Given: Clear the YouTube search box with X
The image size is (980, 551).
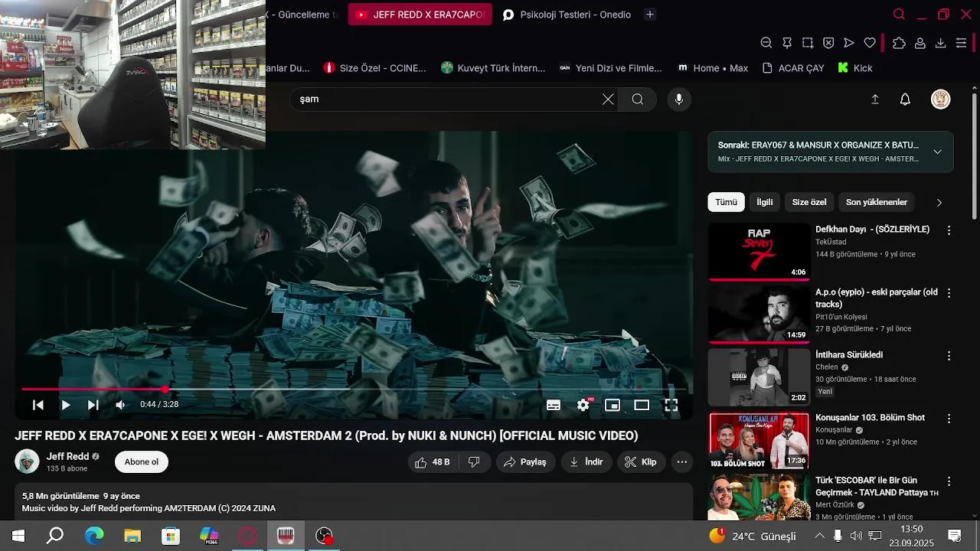Looking at the screenshot, I should tap(608, 99).
